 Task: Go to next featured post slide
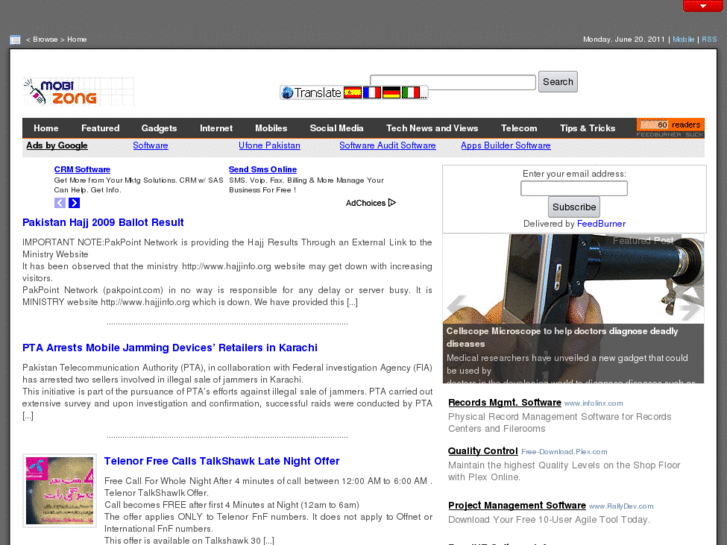click(x=691, y=308)
